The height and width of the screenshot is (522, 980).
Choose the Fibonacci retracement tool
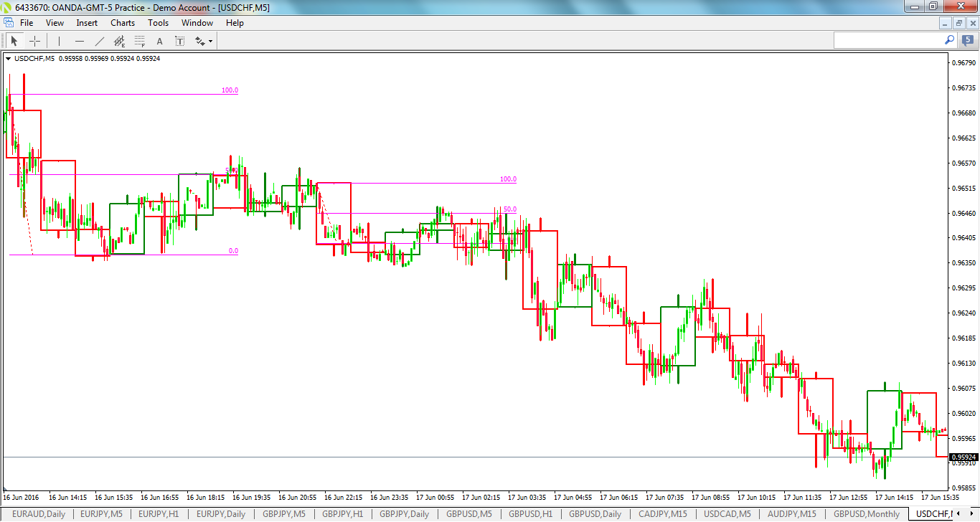click(x=140, y=41)
